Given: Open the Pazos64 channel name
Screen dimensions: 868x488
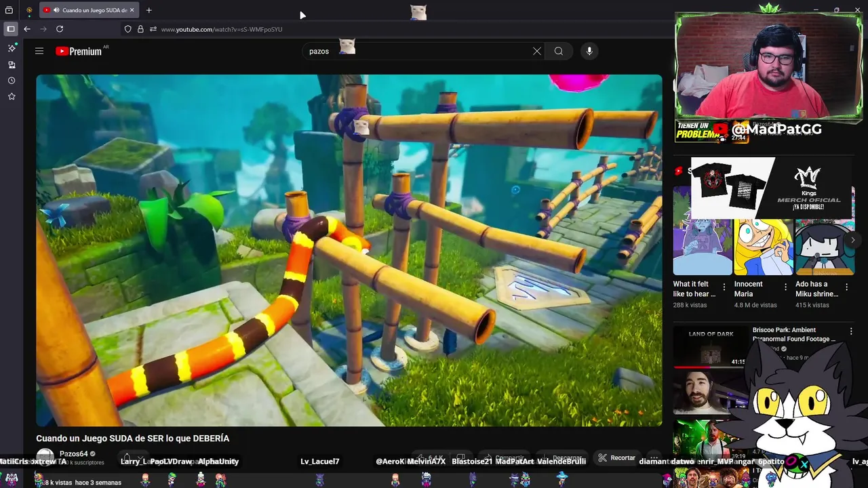Looking at the screenshot, I should [73, 453].
